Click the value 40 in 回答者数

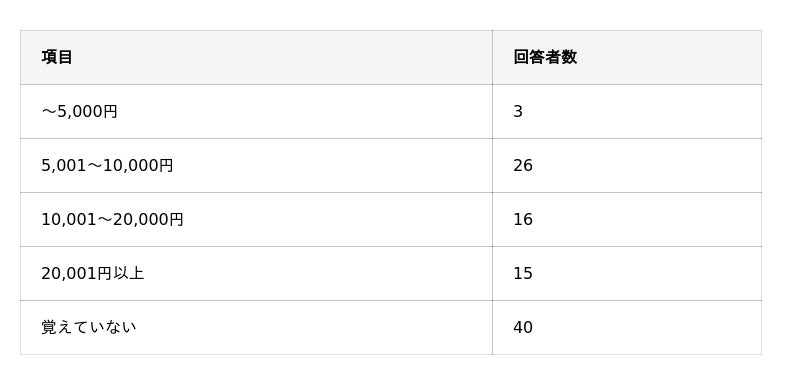523,327
